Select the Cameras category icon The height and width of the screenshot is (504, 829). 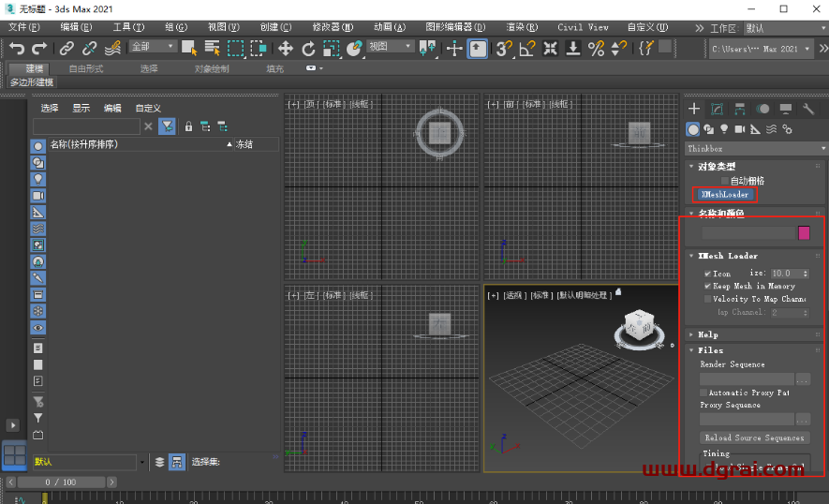(740, 129)
